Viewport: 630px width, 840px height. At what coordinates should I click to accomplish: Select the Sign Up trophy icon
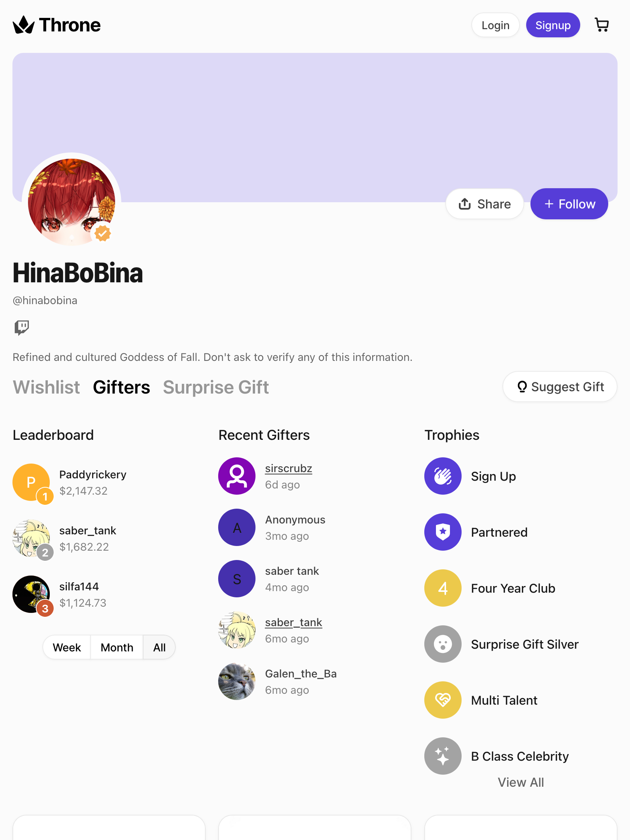[443, 476]
